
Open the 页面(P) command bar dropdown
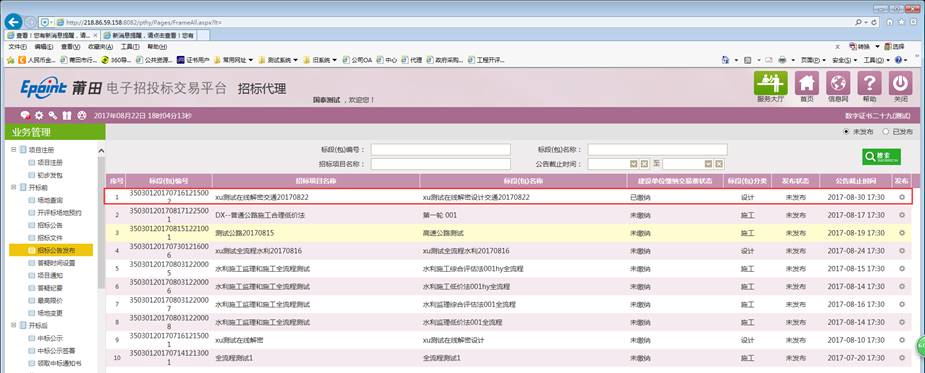[814, 60]
